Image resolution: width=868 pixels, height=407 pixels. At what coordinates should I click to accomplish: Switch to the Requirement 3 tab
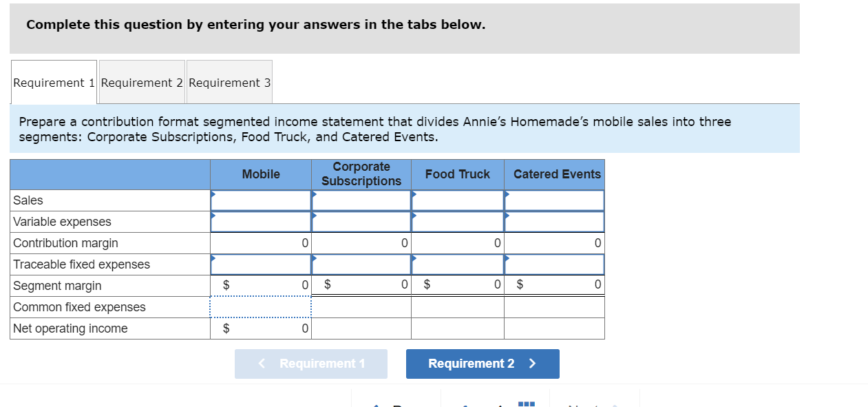pyautogui.click(x=230, y=81)
